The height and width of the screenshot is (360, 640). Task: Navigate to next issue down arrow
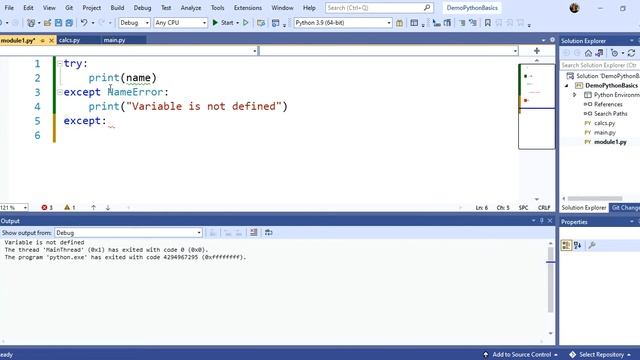point(108,207)
